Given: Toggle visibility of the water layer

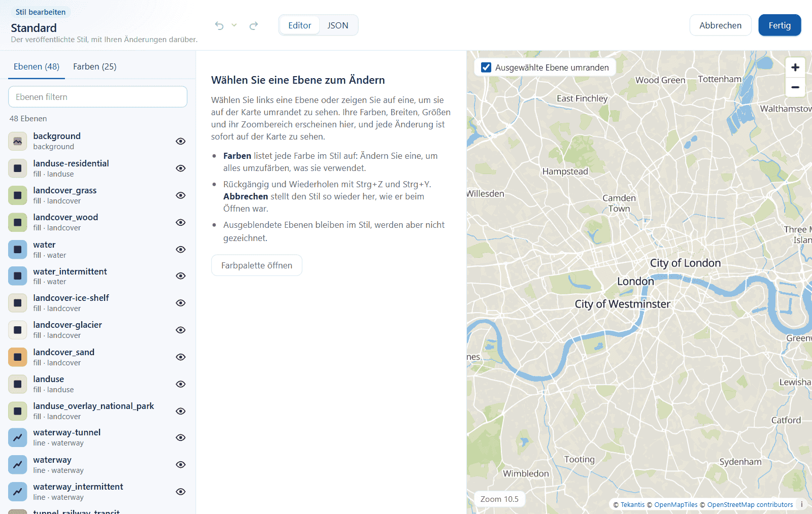Looking at the screenshot, I should [x=181, y=249].
